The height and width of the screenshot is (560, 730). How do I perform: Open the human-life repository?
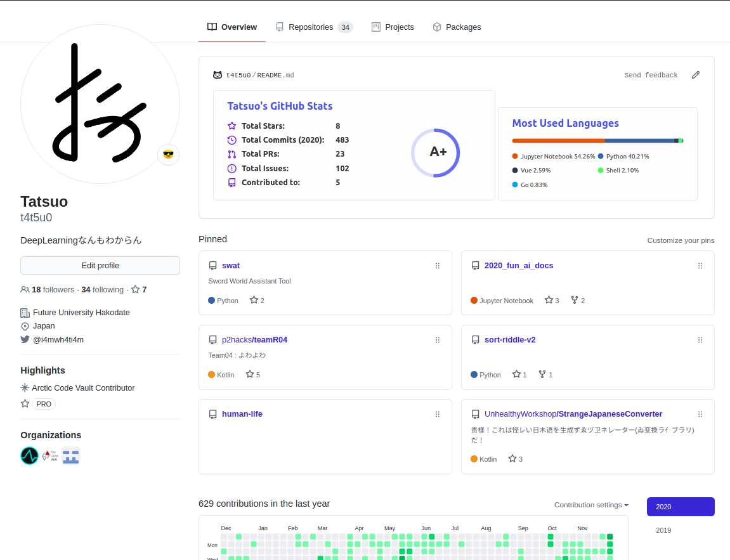pos(242,414)
